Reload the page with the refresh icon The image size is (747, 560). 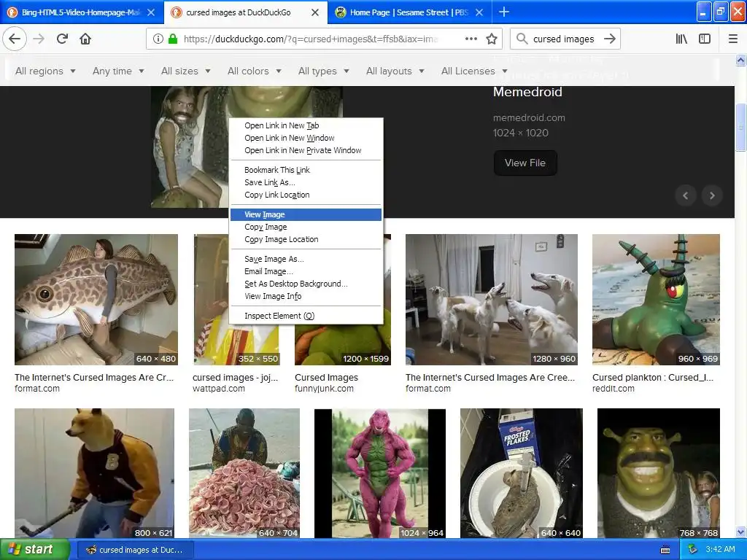[x=62, y=39]
